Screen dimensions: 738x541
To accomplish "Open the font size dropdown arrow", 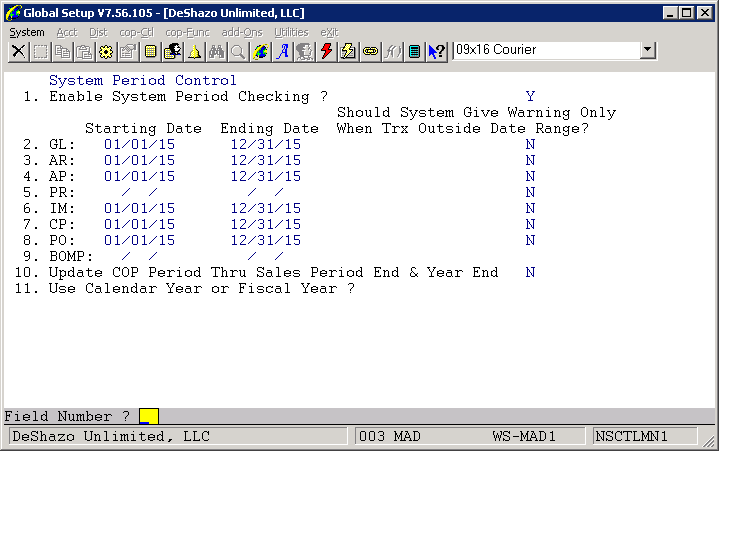I will coord(648,50).
